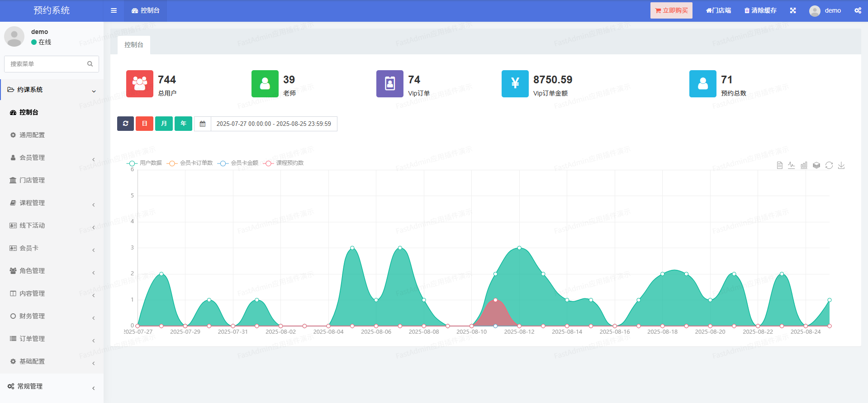Open 门店管理 in the sidebar
The height and width of the screenshot is (403, 868).
tap(32, 180)
